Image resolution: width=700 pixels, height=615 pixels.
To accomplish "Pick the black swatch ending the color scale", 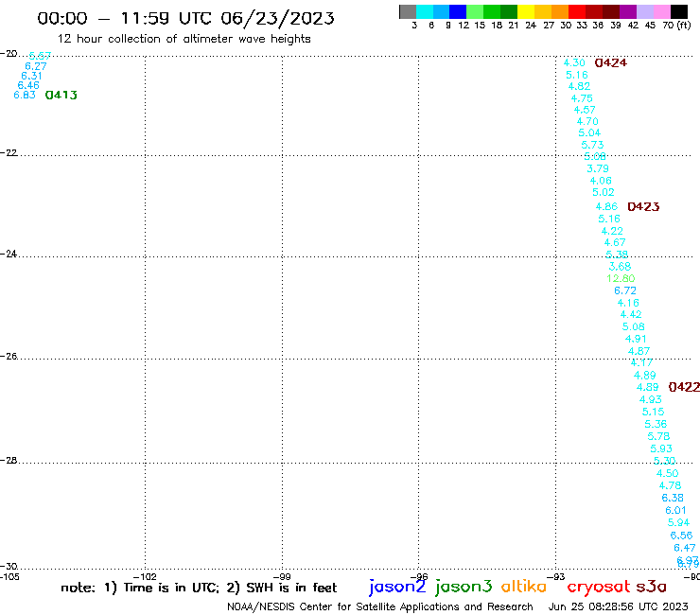I will (x=679, y=11).
